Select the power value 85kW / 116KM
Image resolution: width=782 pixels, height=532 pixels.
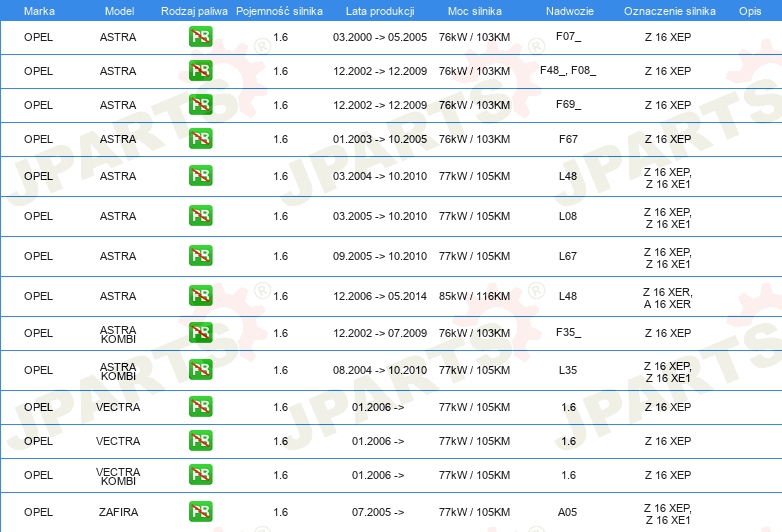(474, 296)
